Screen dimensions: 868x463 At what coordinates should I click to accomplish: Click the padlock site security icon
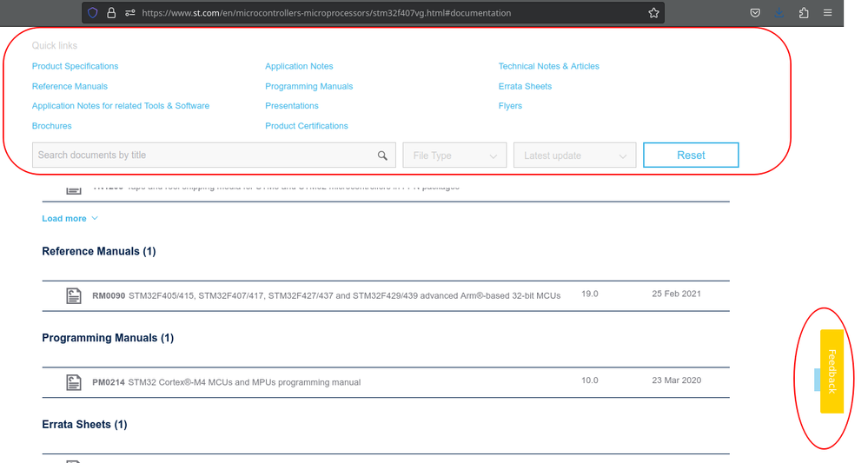(111, 13)
